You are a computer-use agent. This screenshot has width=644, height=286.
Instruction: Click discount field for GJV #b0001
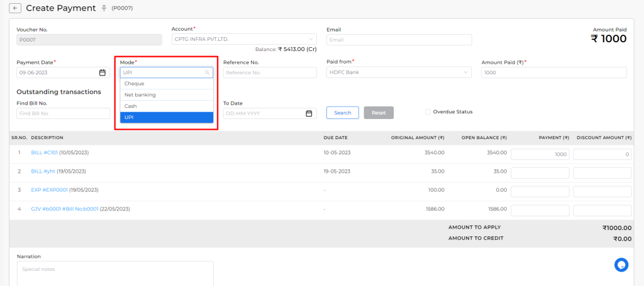tap(602, 210)
